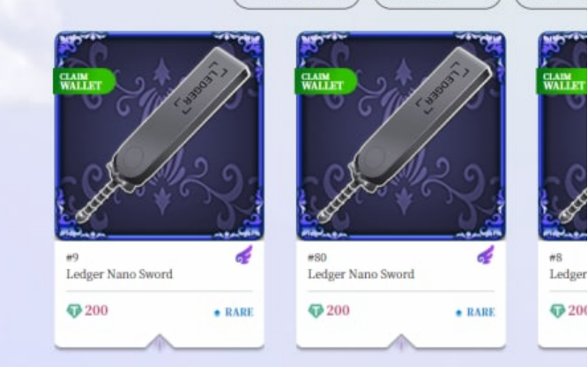Click the green gem price icon on card #9

[74, 311]
